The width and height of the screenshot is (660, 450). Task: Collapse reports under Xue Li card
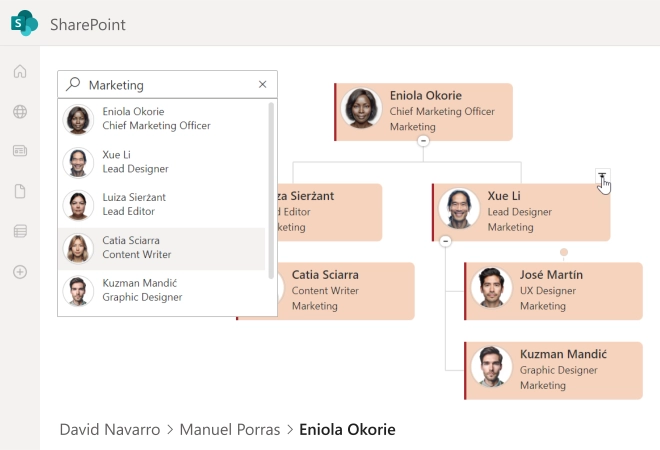445,241
